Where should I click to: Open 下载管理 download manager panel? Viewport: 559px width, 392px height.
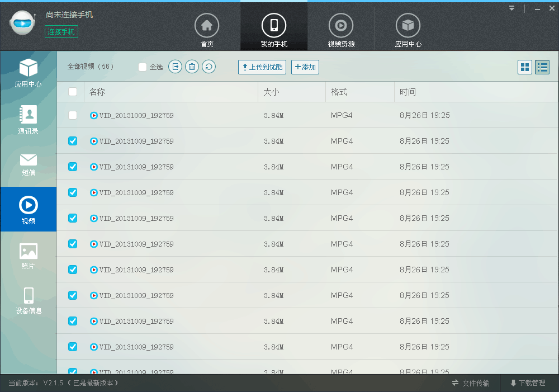(x=527, y=383)
